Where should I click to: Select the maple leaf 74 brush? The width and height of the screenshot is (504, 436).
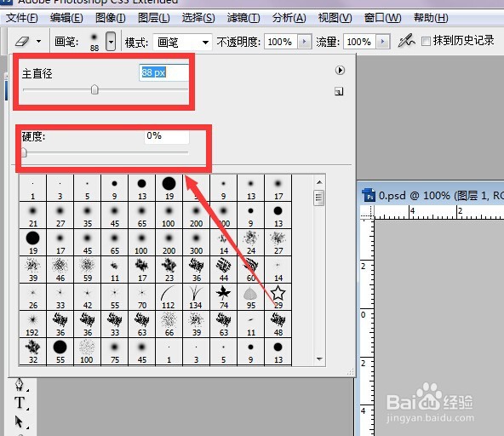point(223,297)
